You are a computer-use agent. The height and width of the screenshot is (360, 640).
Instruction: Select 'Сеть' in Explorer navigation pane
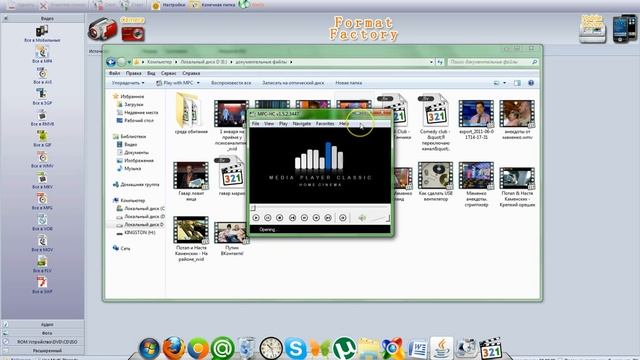click(x=121, y=248)
